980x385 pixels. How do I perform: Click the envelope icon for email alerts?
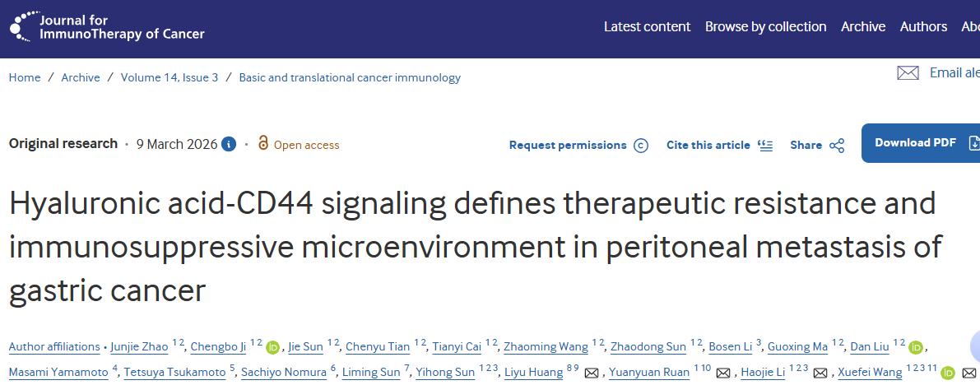pos(908,73)
